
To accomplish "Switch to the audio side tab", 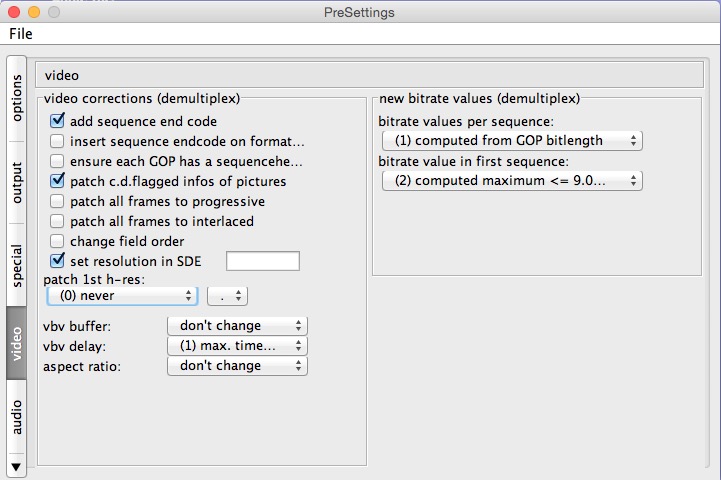I will pyautogui.click(x=17, y=417).
